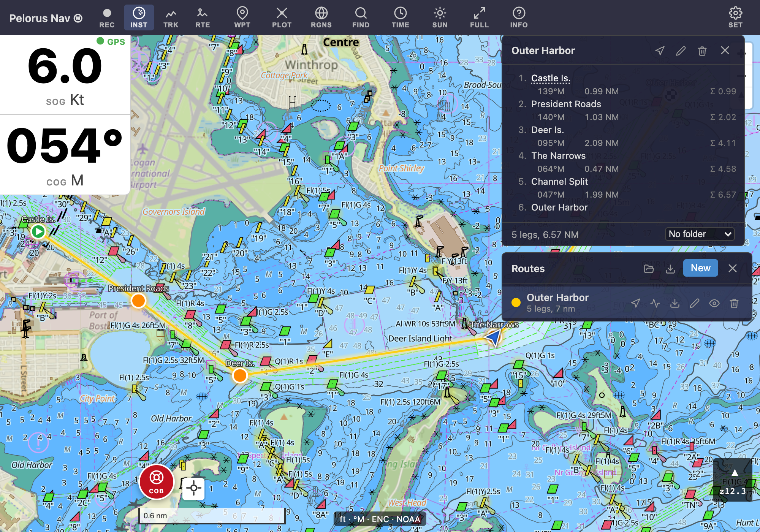
Task: Select the WPT waypoint tool
Action: coord(242,17)
